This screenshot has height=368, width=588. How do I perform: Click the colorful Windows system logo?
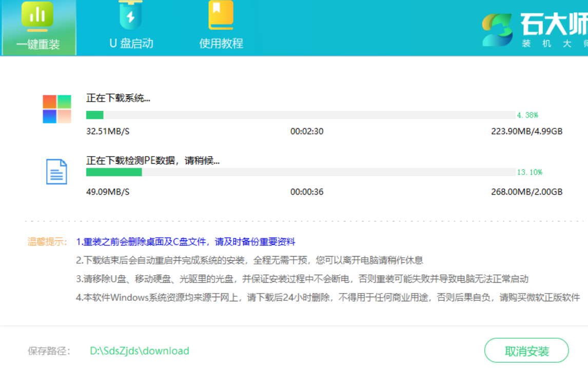pyautogui.click(x=57, y=109)
